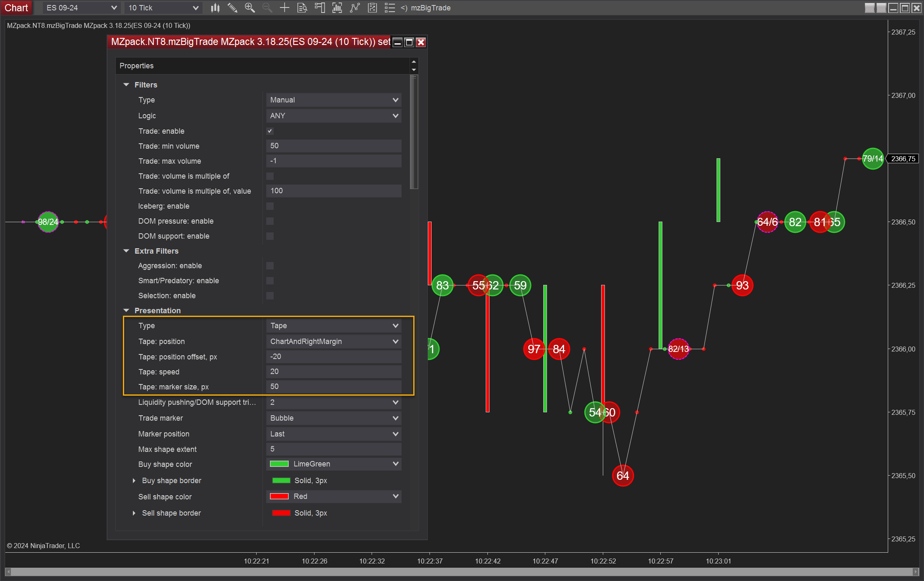This screenshot has height=581, width=924.
Task: Open Trade marker dropdown showing Bubble
Action: tap(334, 418)
